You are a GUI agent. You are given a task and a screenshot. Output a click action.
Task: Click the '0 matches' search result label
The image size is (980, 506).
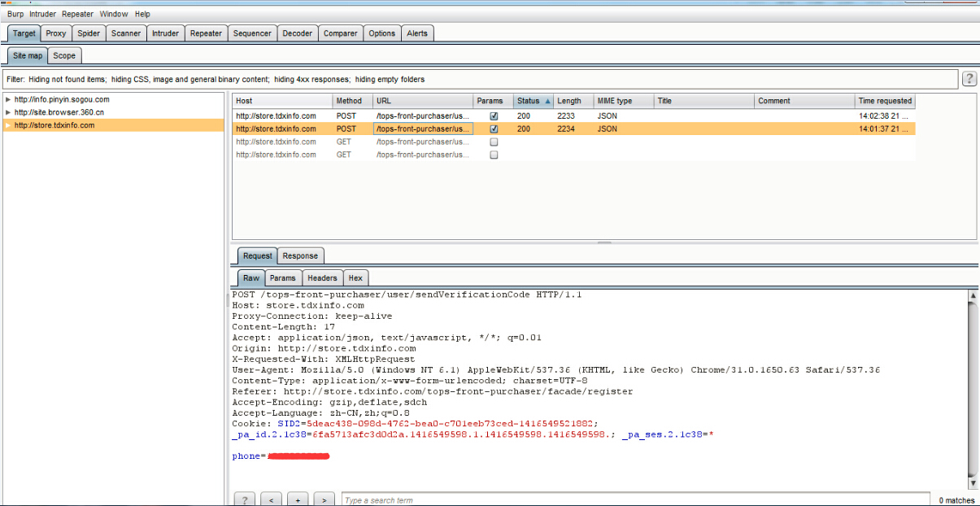[956, 500]
